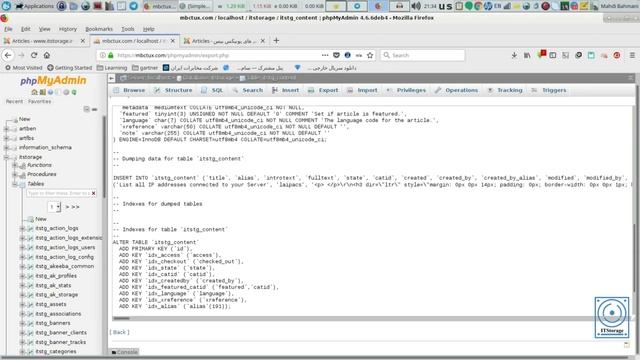Open the Browse tab

129,90
